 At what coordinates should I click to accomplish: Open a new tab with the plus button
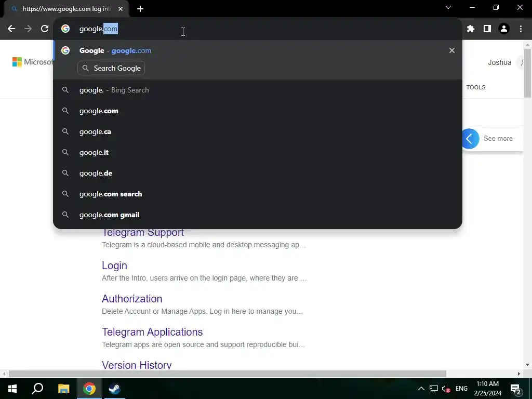[x=140, y=9]
